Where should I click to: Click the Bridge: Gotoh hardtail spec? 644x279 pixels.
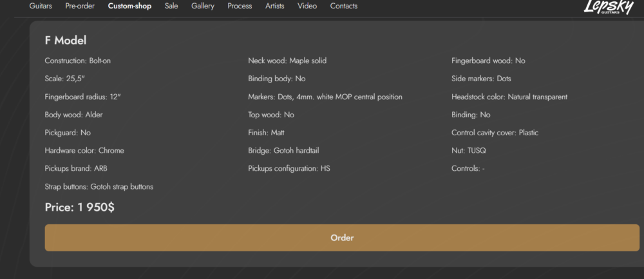pyautogui.click(x=283, y=151)
